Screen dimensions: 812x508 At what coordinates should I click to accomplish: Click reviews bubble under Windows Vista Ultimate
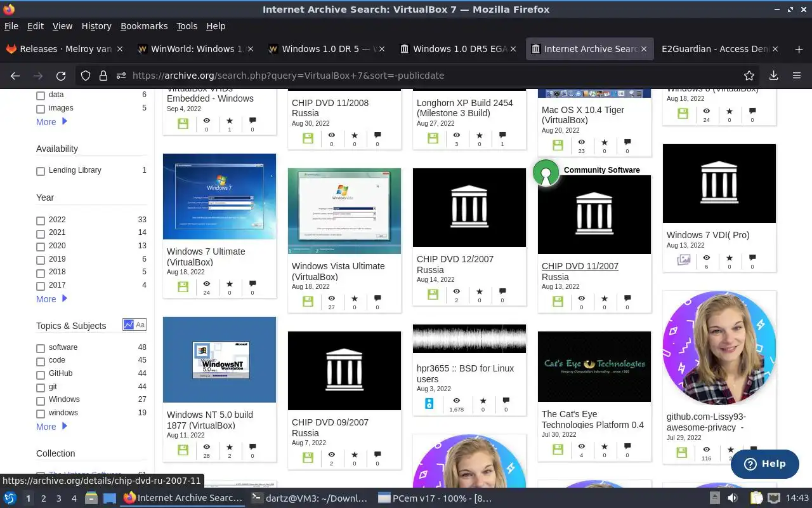[x=377, y=298]
